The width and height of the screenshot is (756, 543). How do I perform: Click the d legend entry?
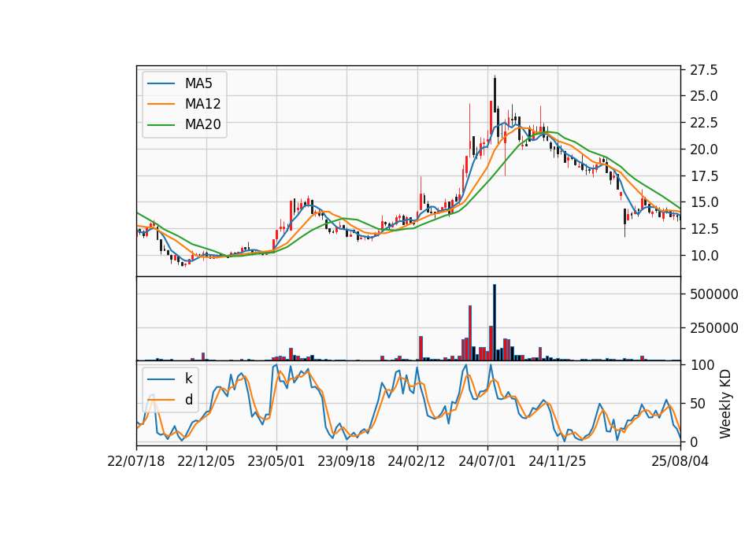tap(188, 400)
